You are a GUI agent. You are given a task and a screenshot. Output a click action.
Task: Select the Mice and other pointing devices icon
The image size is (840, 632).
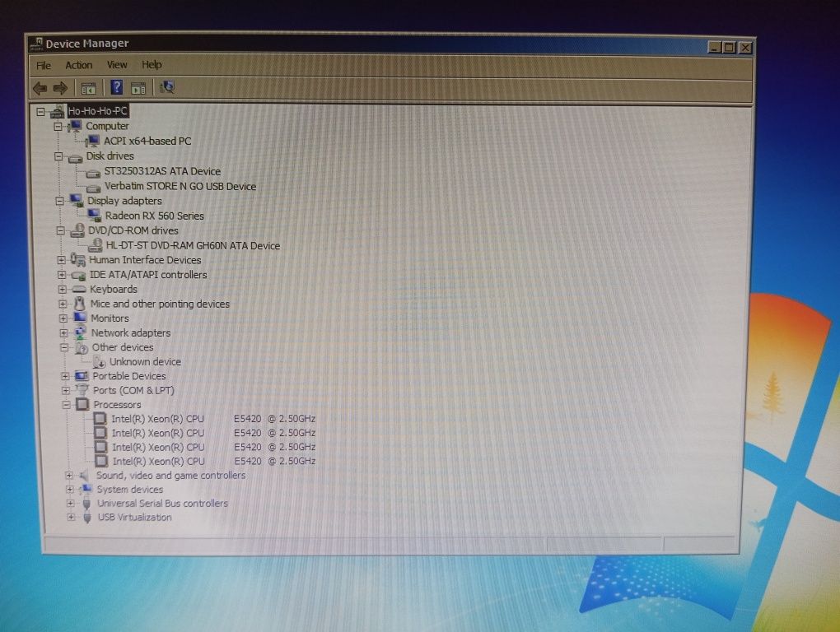[x=80, y=304]
